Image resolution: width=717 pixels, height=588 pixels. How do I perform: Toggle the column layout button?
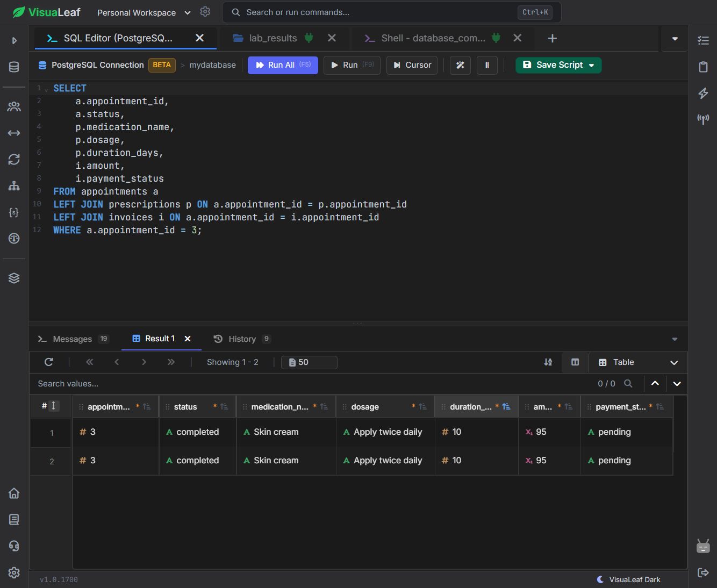point(575,362)
